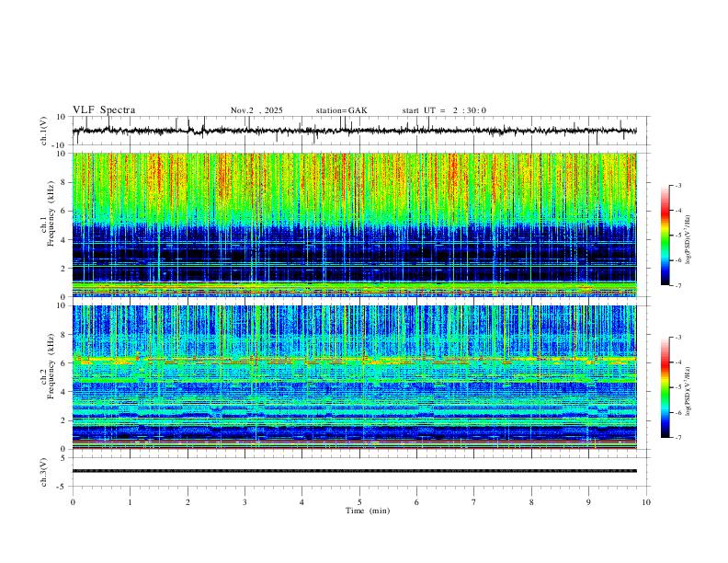Viewport: 728px width, 563px height.
Task: Click the ch.3 black voltage trace
Action: pyautogui.click(x=355, y=471)
